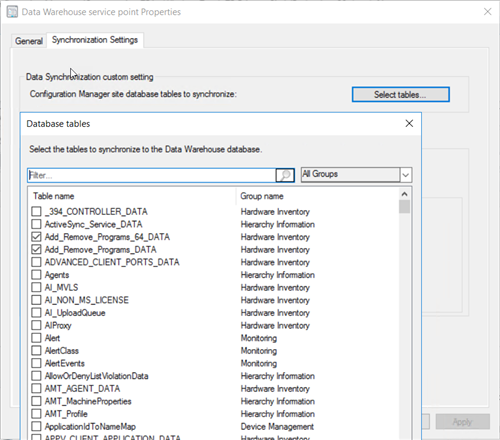Select the Synchronization Settings tab

tap(95, 40)
